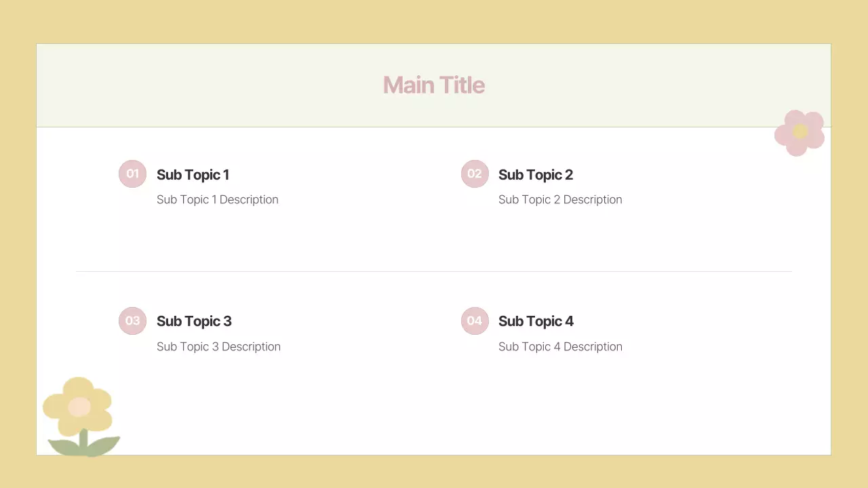This screenshot has width=868, height=488.
Task: Select the Sub Topic 2 heading
Action: (x=536, y=175)
